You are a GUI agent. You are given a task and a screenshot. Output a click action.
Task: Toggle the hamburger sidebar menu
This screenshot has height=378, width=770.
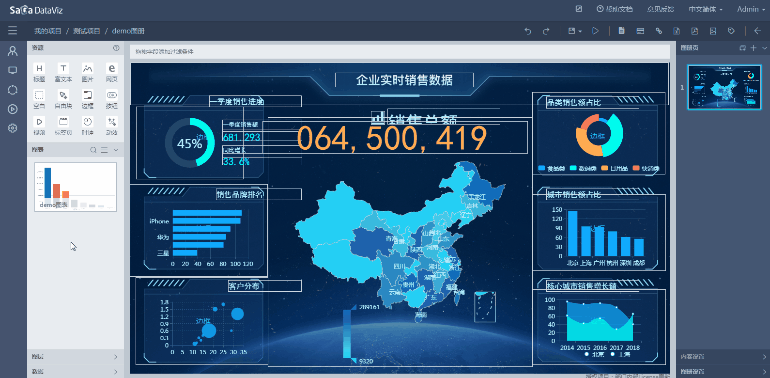tap(13, 31)
